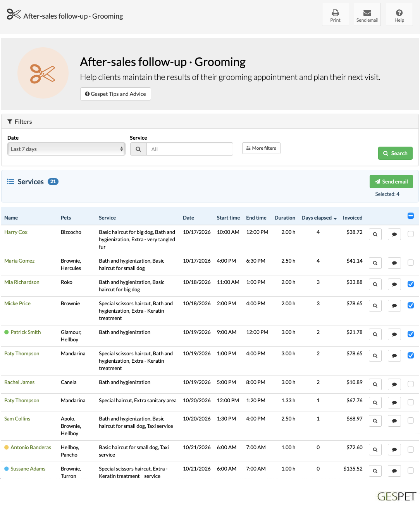Open comment bubble for Micke Price
Screen dimensions: 420x507
pos(394,306)
